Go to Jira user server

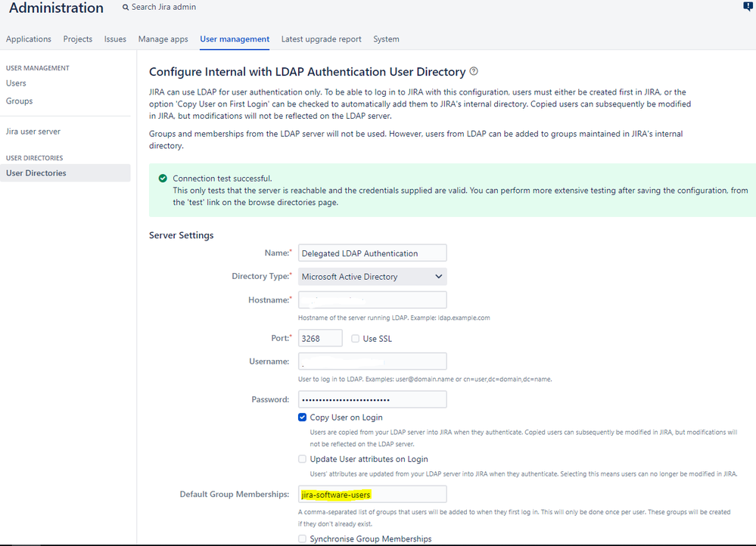click(x=33, y=132)
